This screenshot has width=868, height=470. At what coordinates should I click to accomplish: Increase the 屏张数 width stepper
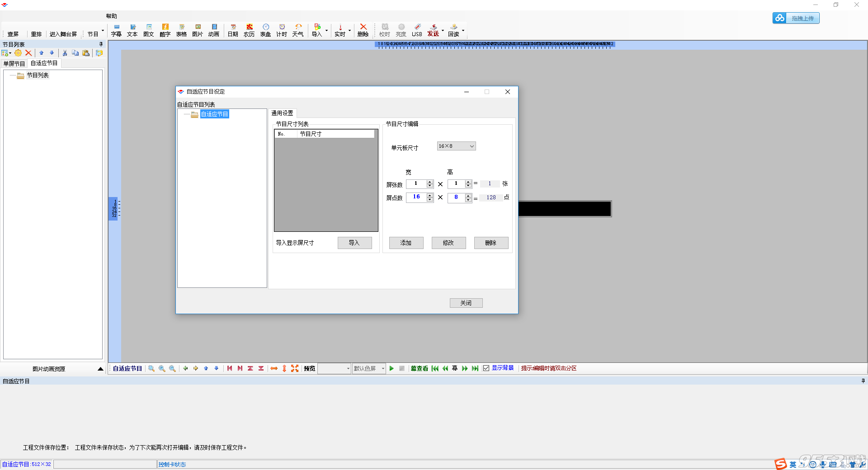click(430, 182)
